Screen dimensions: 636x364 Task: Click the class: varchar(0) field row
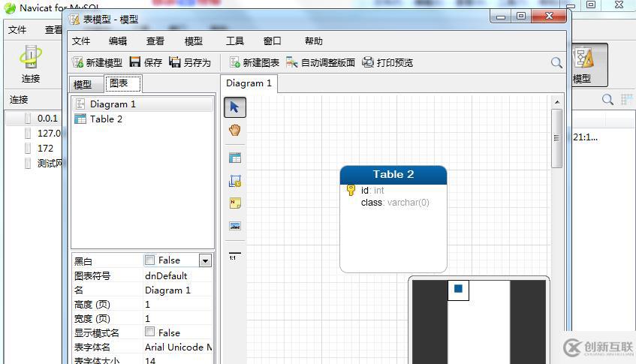[x=393, y=203]
